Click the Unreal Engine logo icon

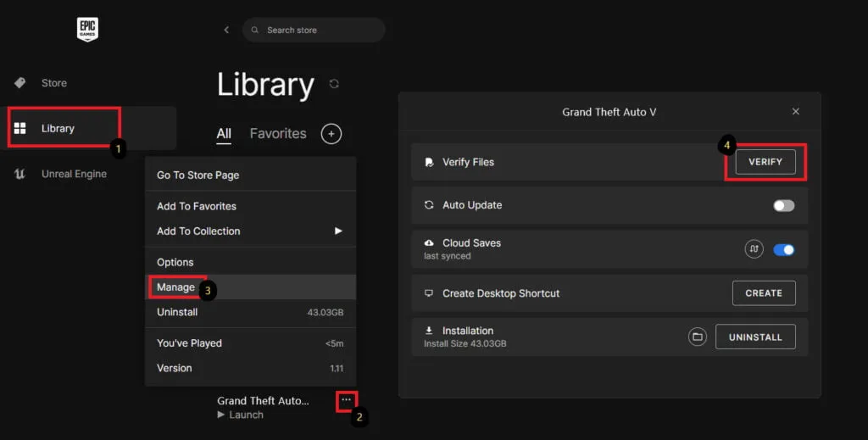[20, 174]
